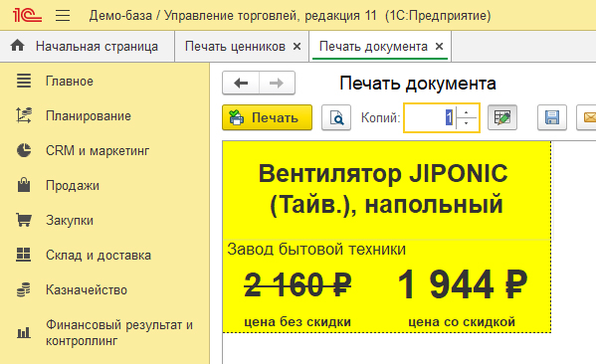Viewport: 596px width, 364px height.
Task: Open Закупки section
Action: coord(70,221)
